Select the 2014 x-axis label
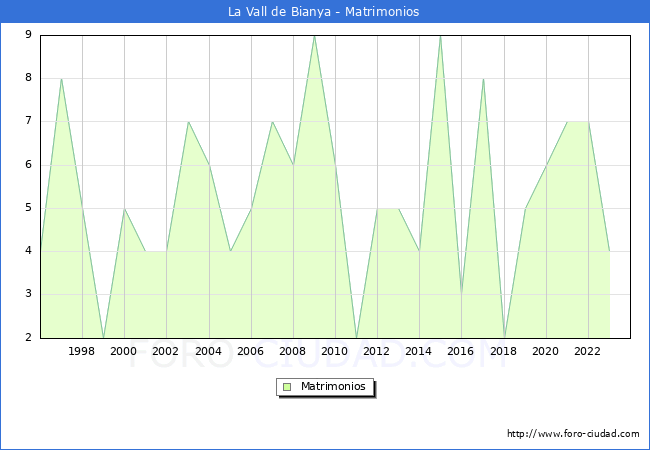 tap(419, 351)
